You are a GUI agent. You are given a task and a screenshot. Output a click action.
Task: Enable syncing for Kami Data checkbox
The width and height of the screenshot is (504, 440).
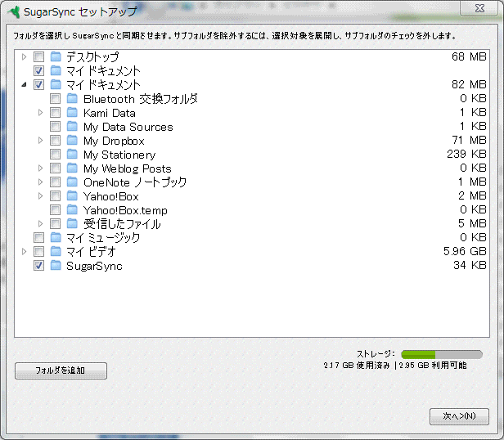point(56,113)
